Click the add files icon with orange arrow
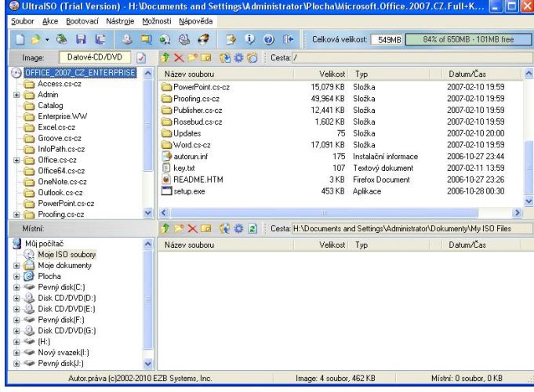Viewport: 534px width, 392px height. point(231,39)
